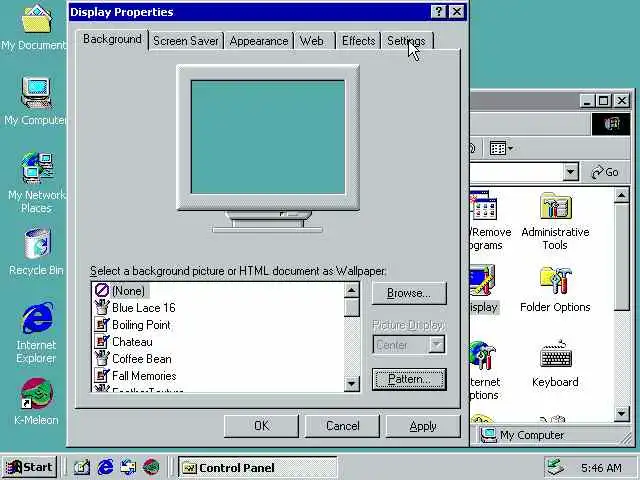Switch to the Appearance tab
Screen dimensions: 640x480
259,41
